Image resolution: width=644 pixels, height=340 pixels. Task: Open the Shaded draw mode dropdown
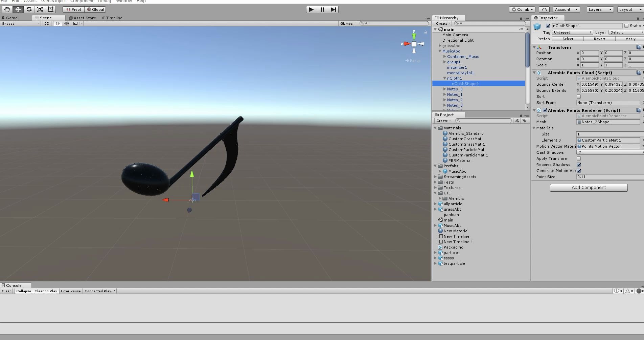coord(20,23)
